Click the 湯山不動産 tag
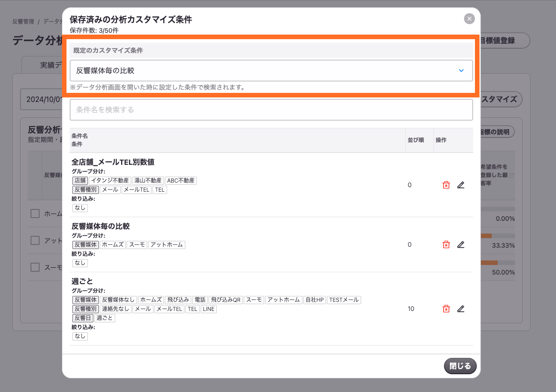556x392 pixels. pos(148,181)
